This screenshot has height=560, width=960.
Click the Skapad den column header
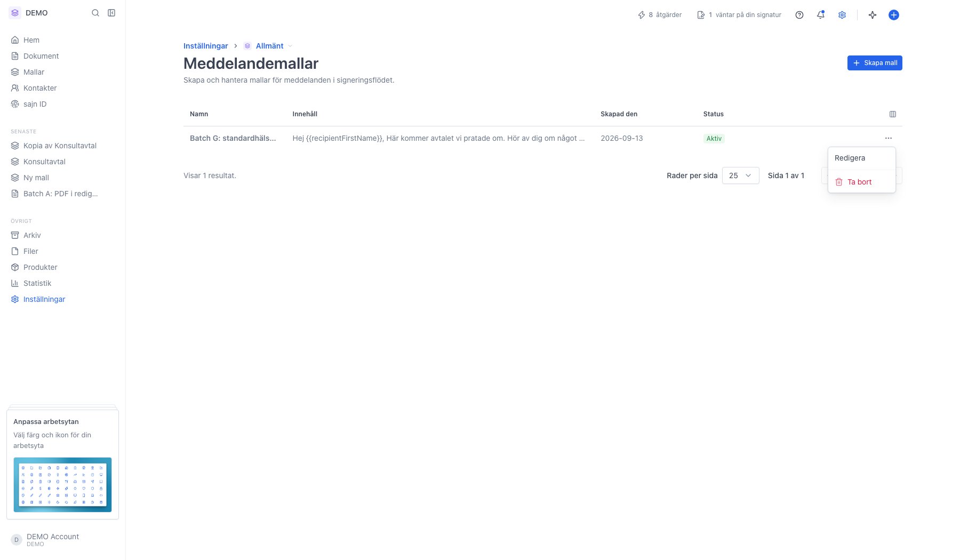coord(619,114)
